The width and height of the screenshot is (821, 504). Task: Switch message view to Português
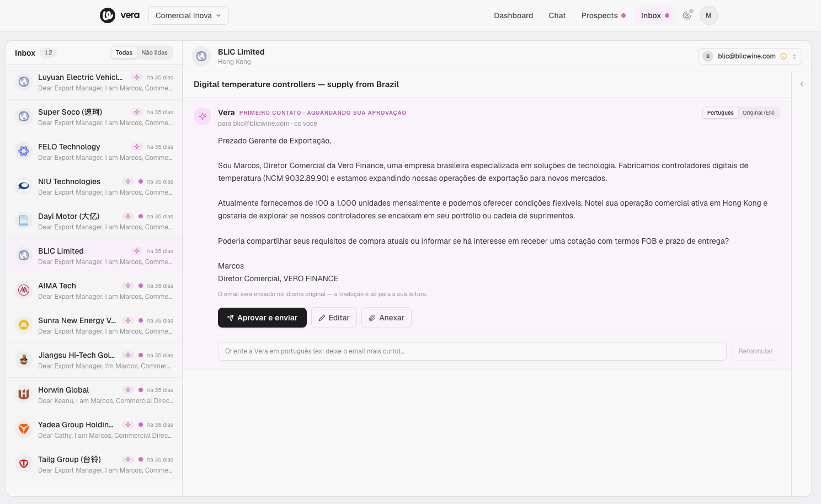[721, 112]
